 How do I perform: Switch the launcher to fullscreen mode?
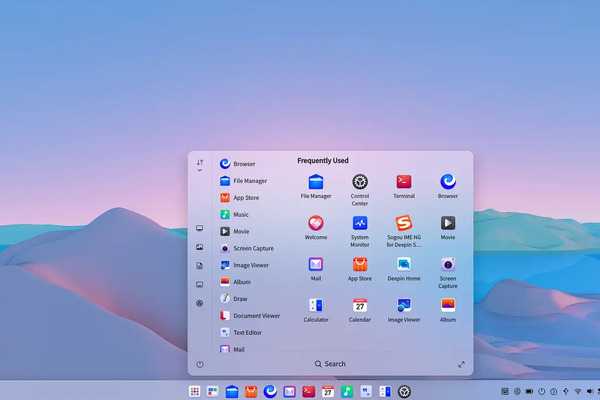(461, 364)
